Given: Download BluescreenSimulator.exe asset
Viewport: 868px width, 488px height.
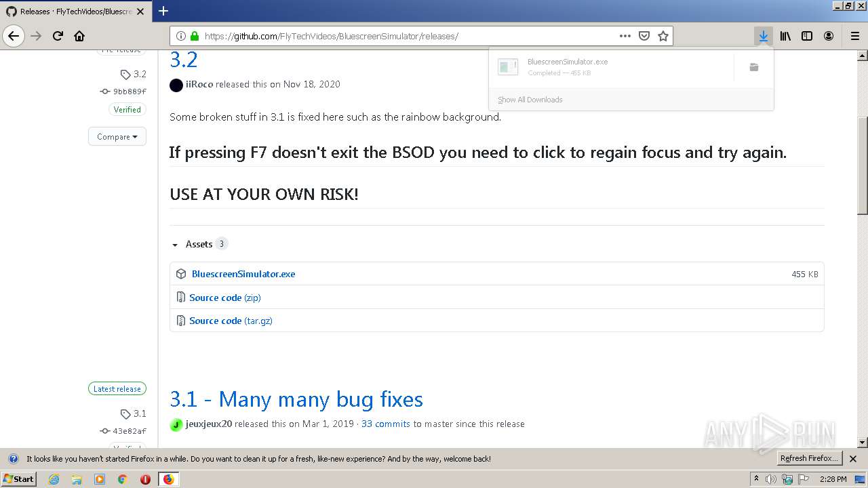Looking at the screenshot, I should pyautogui.click(x=243, y=274).
